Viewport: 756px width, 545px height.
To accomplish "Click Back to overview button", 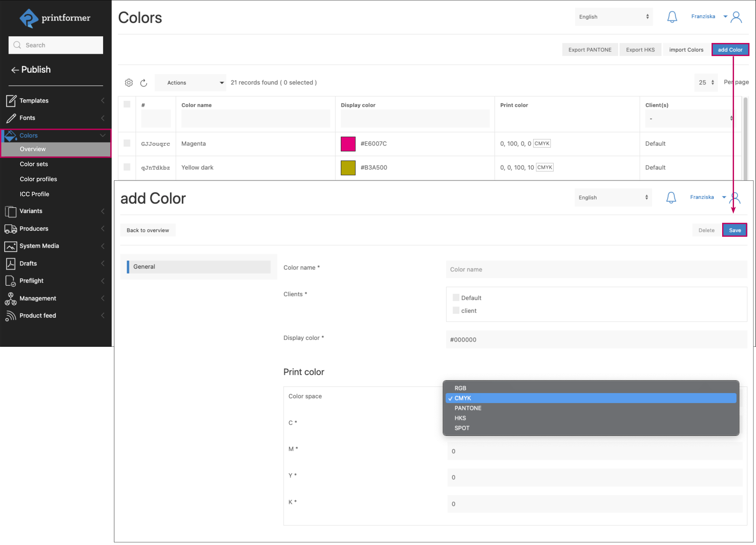I will click(148, 230).
